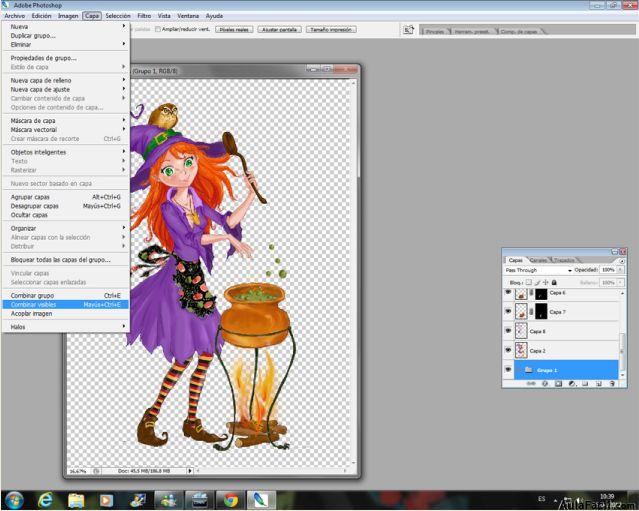Click the Grupo 1 folder icon
Viewport: 639px width, 511px height.
529,370
